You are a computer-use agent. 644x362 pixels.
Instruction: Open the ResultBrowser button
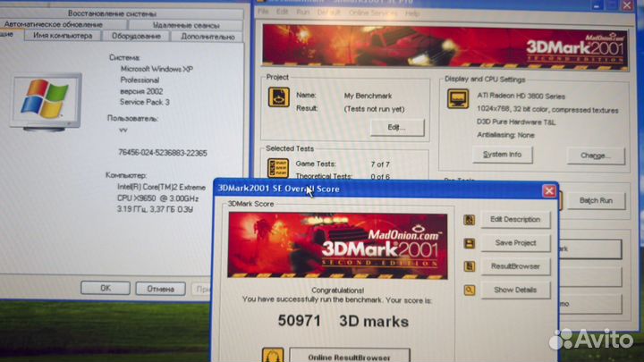(515, 266)
